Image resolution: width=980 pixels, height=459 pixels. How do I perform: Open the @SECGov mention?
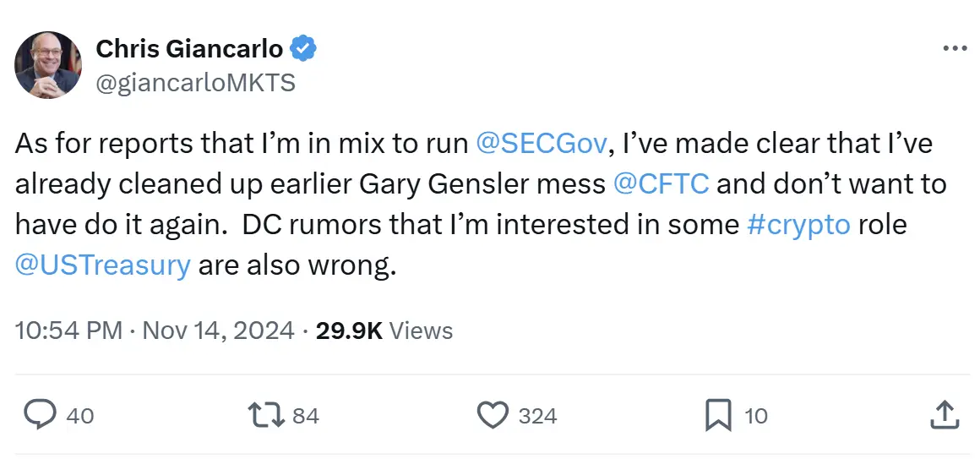(541, 144)
